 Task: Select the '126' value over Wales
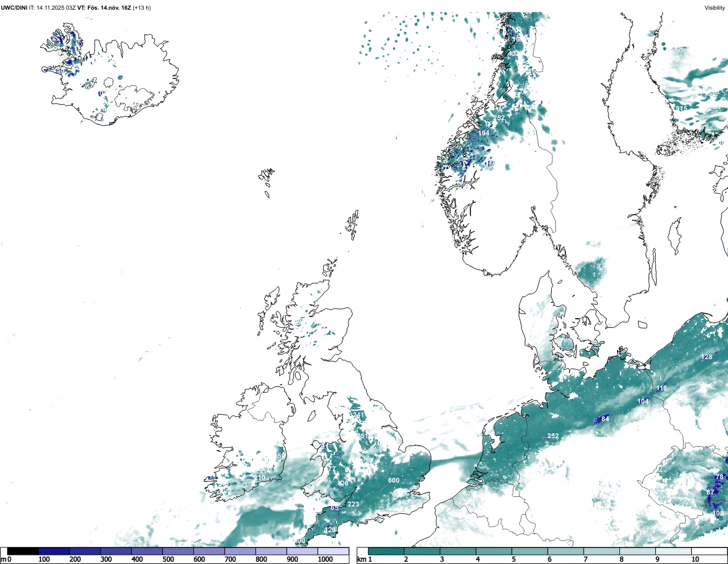pyautogui.click(x=342, y=484)
